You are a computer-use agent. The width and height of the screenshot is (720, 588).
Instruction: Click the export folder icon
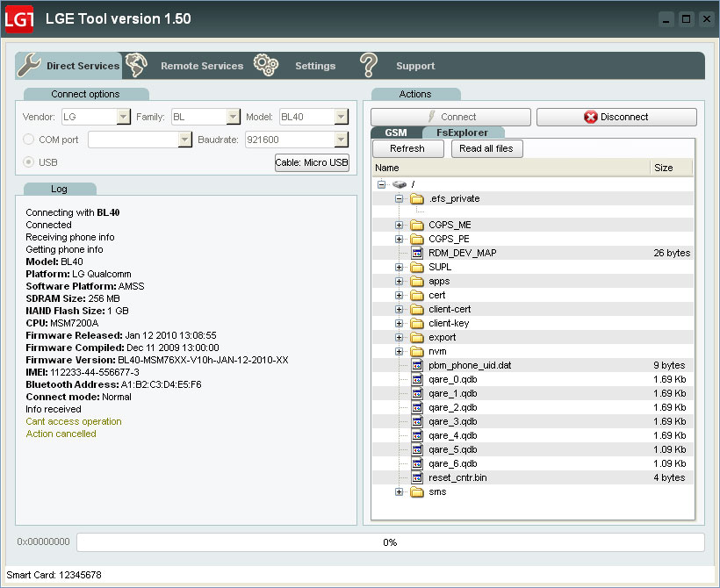(416, 337)
